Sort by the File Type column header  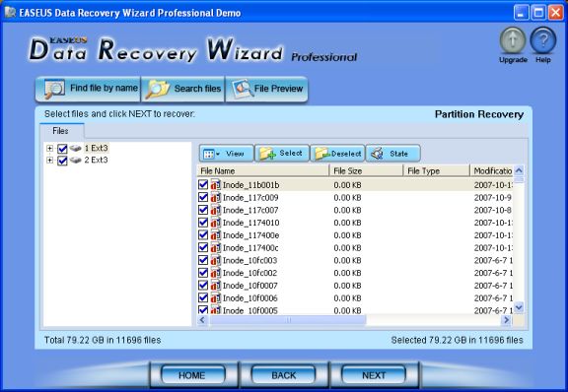(437, 170)
